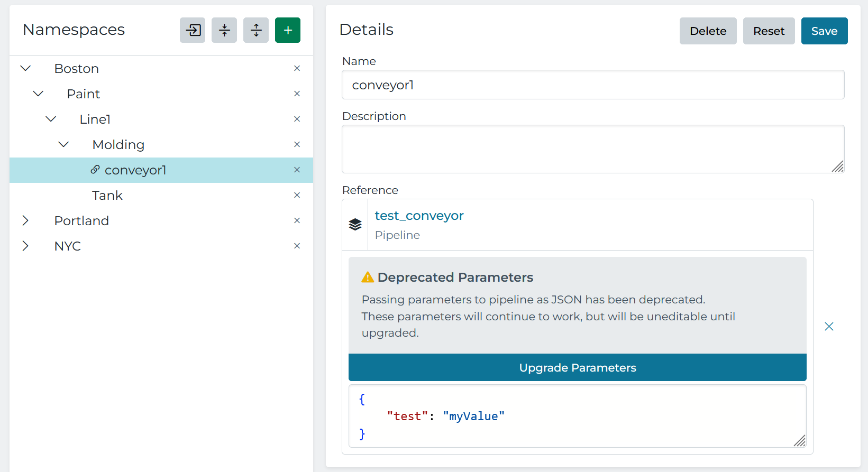Focus the Name input field
This screenshot has height=472, width=868.
click(593, 85)
